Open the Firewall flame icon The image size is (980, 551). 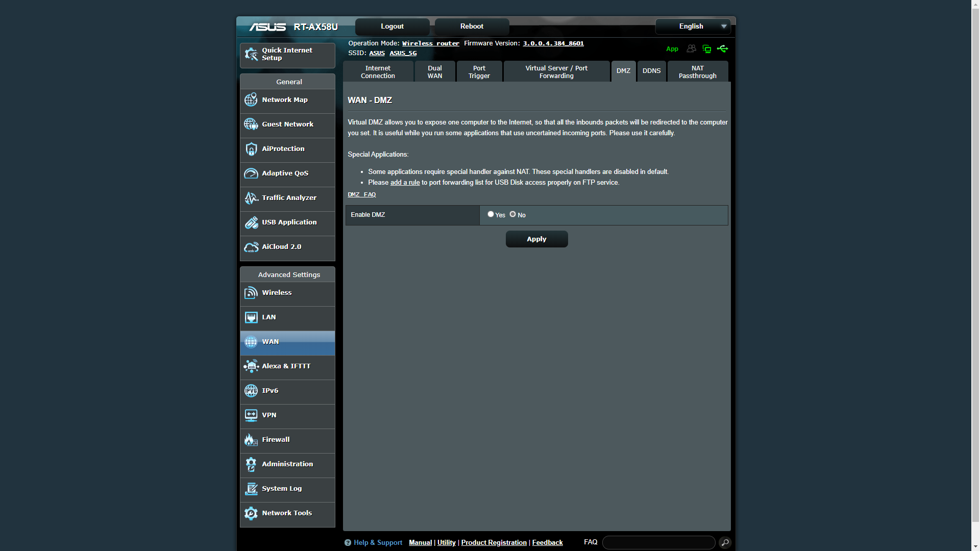pos(251,440)
